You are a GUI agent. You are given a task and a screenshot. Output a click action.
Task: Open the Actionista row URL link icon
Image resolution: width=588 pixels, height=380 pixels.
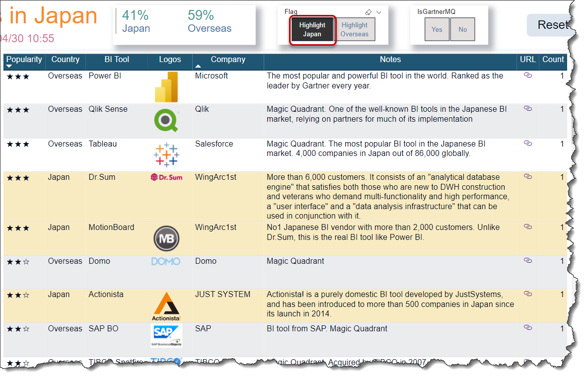[527, 294]
